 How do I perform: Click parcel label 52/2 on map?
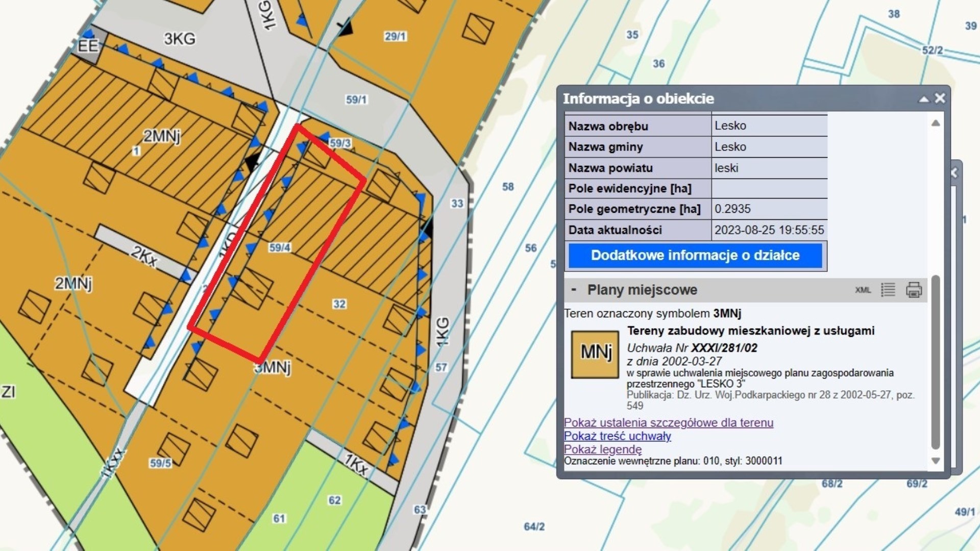point(932,50)
